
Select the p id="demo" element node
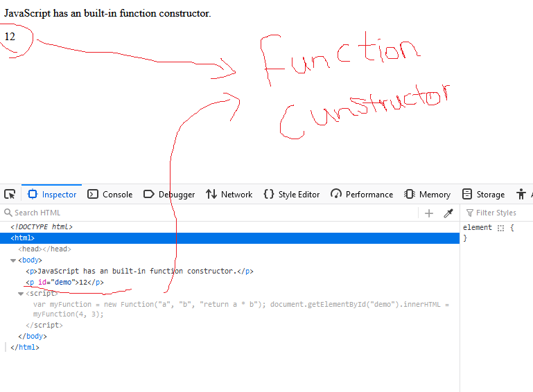(x=64, y=283)
